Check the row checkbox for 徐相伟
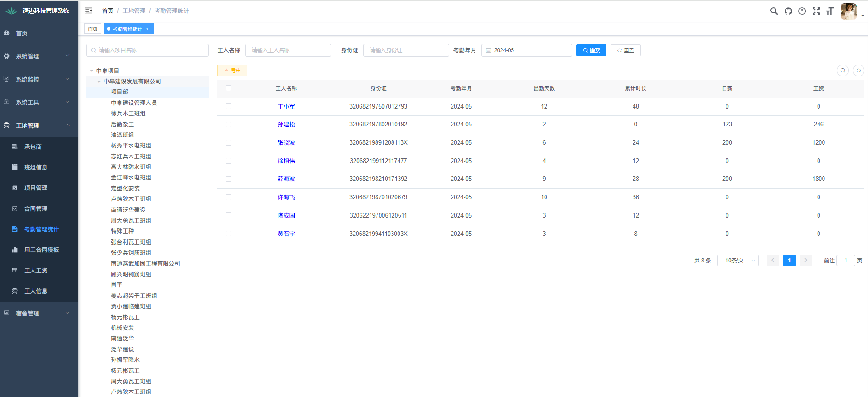The image size is (868, 397). point(229,161)
